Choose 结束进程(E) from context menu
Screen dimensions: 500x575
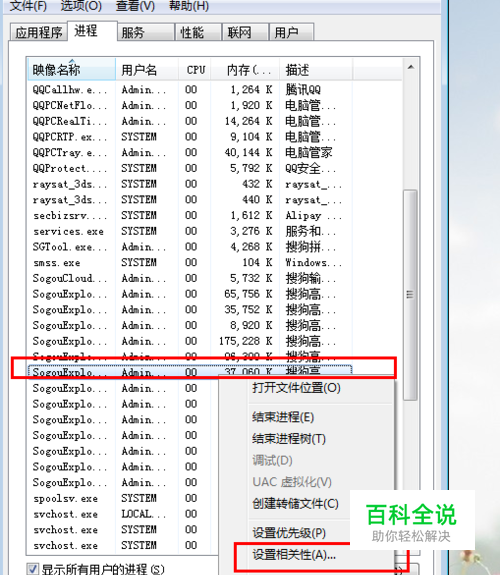pos(283,417)
